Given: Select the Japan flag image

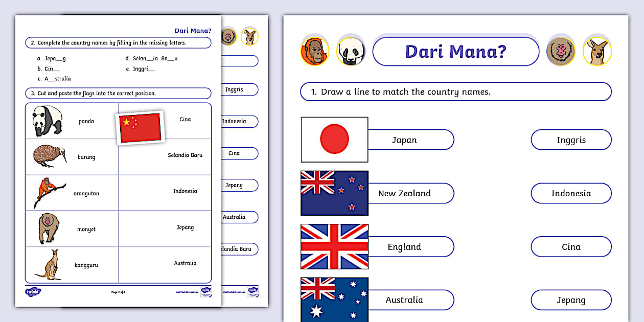Looking at the screenshot, I should [x=334, y=140].
